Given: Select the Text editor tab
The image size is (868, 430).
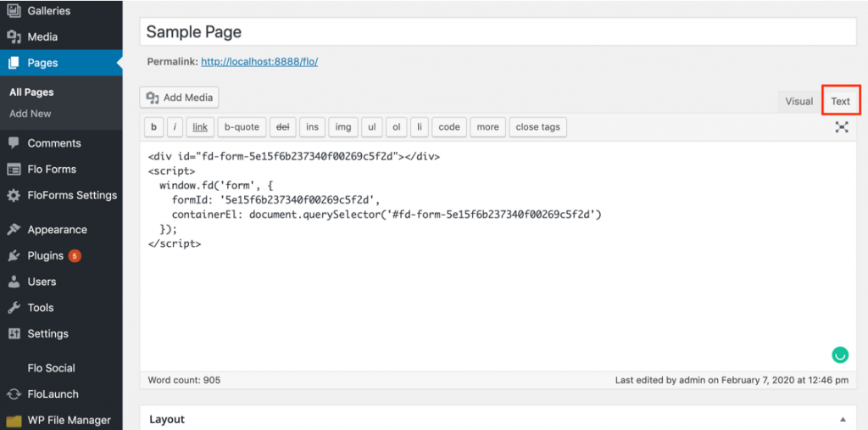Looking at the screenshot, I should pyautogui.click(x=840, y=102).
